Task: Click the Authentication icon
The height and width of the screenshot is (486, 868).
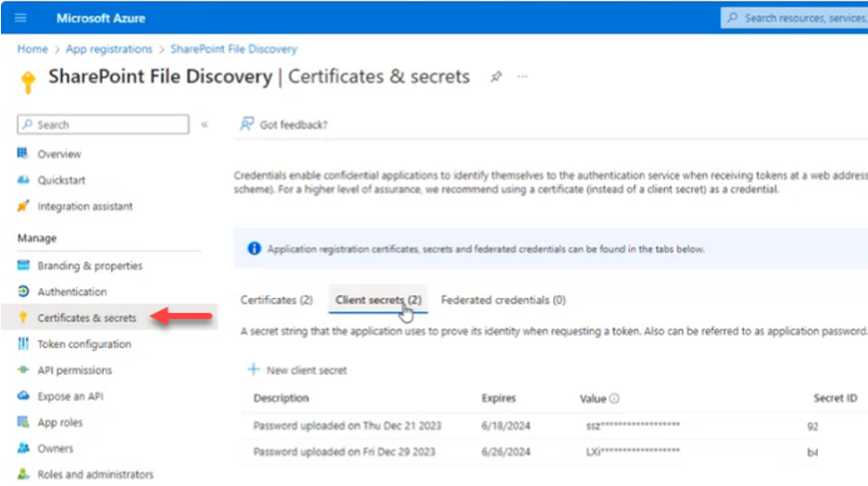Action: click(x=23, y=291)
